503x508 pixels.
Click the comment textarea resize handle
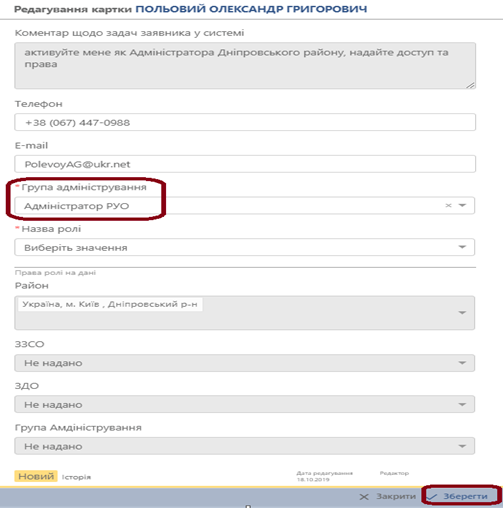[x=470, y=85]
